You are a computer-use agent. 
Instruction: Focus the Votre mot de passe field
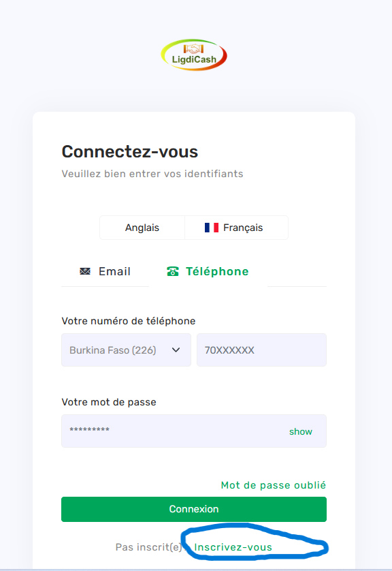pyautogui.click(x=194, y=431)
